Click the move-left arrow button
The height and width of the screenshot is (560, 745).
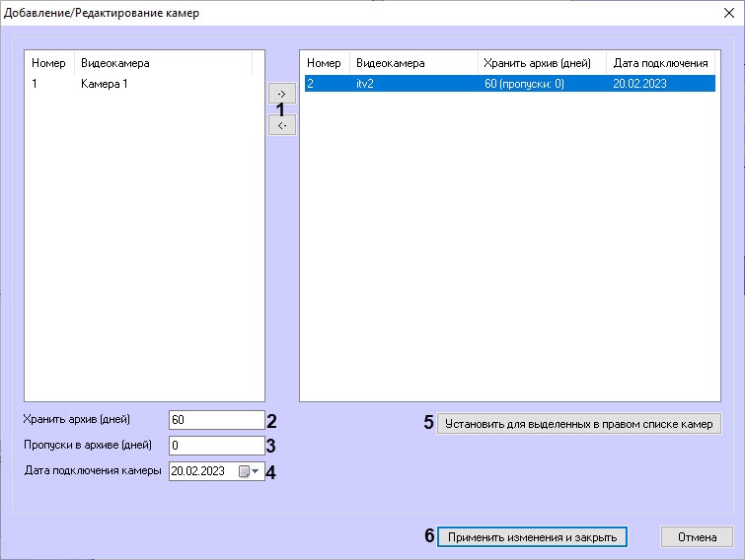pyautogui.click(x=281, y=125)
